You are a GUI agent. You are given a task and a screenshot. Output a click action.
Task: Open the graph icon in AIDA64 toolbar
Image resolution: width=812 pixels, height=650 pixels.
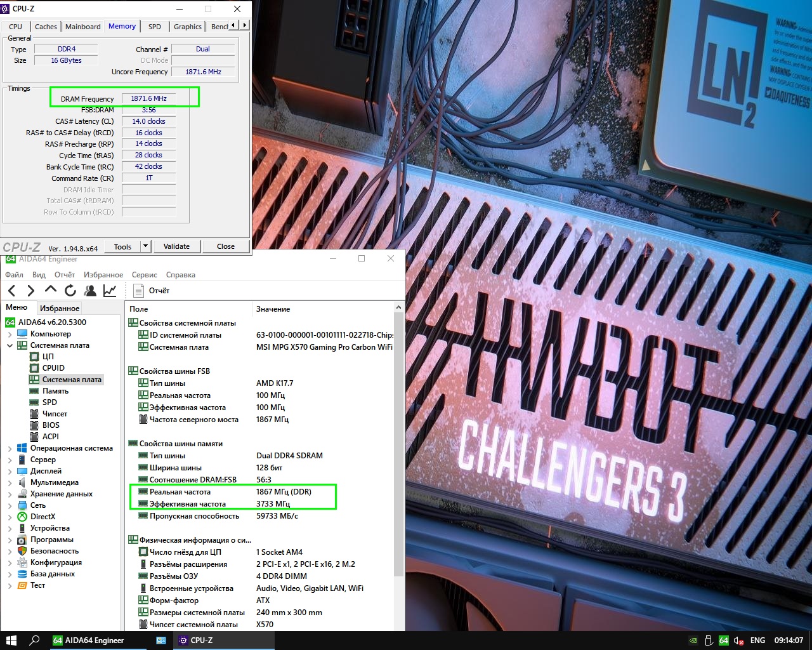(x=110, y=291)
